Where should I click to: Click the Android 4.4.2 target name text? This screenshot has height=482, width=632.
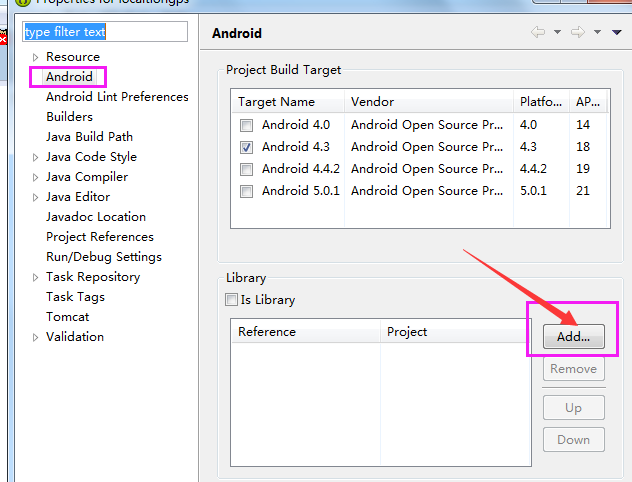(x=301, y=168)
